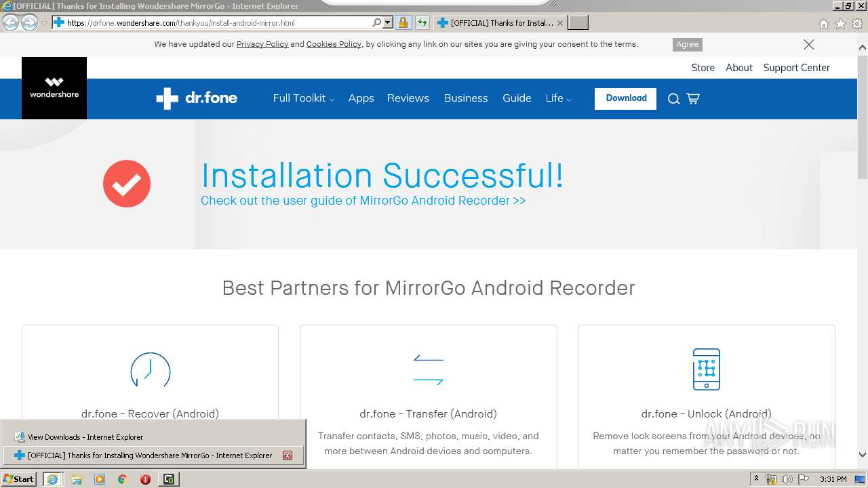
Task: Dismiss the cookie notice with the X
Action: (x=808, y=45)
